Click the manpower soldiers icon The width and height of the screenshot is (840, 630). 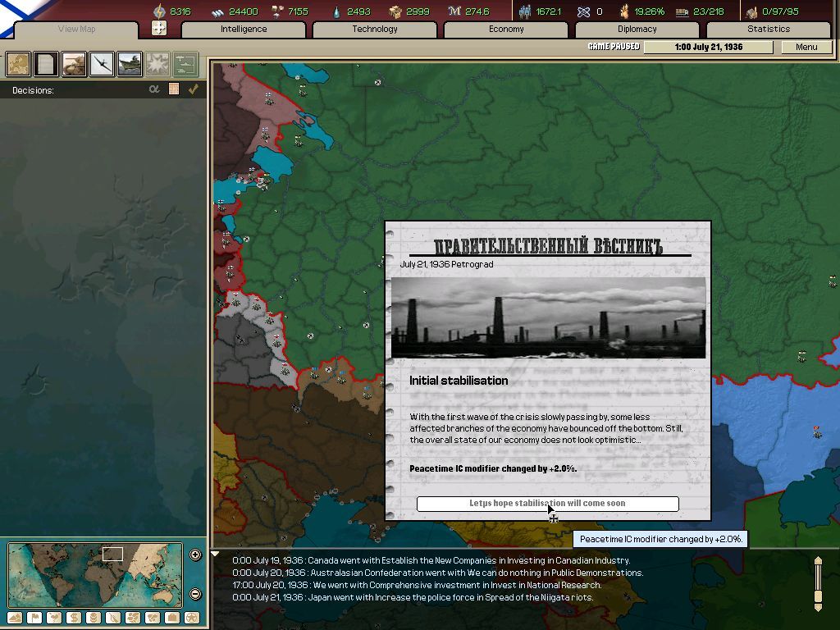tap(525, 11)
